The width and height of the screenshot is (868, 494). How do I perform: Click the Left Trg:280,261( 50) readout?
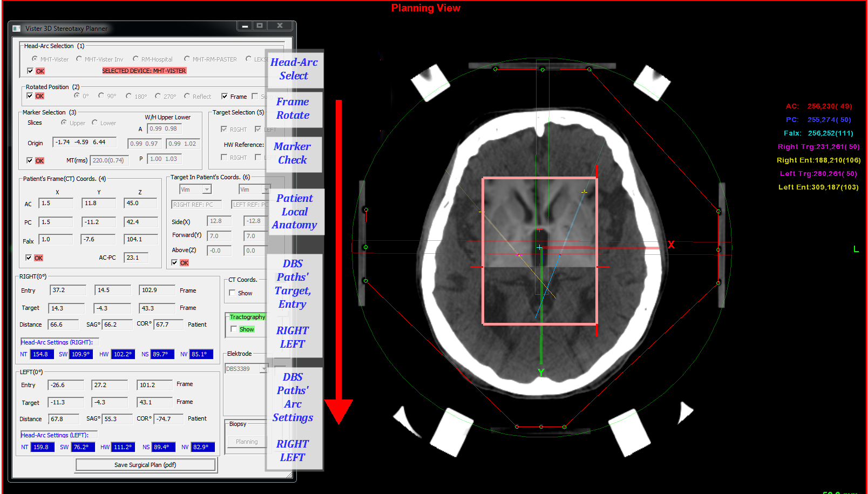(818, 174)
